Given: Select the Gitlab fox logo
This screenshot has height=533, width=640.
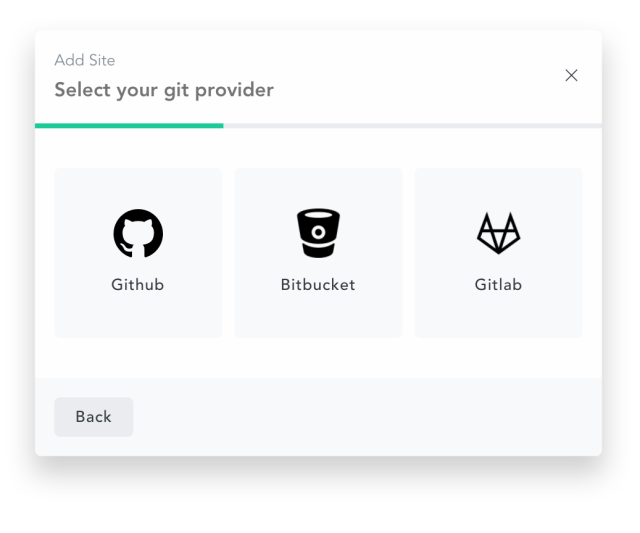Looking at the screenshot, I should [498, 233].
